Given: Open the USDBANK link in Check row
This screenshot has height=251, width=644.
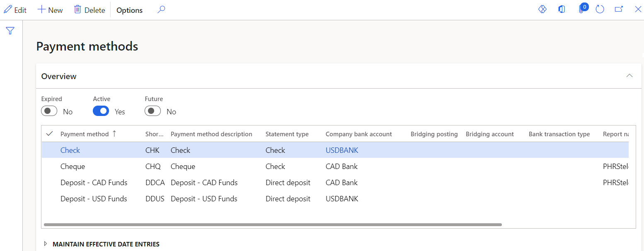Looking at the screenshot, I should pyautogui.click(x=342, y=150).
